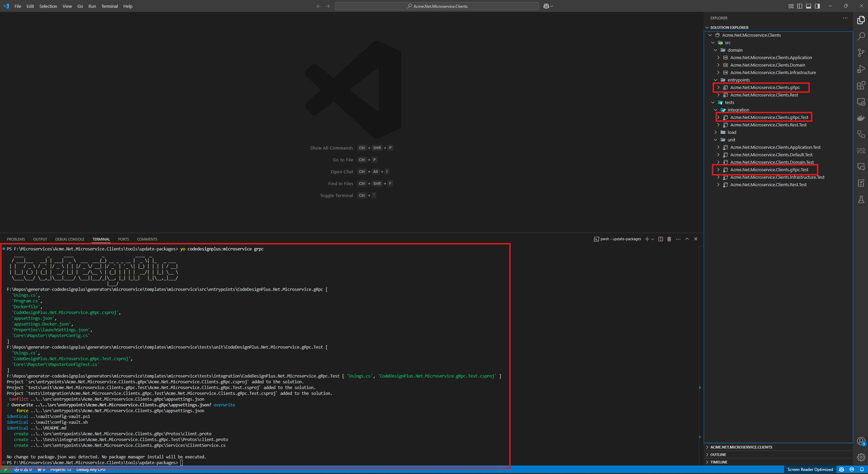Open the Remote Explorer icon

pyautogui.click(x=861, y=102)
